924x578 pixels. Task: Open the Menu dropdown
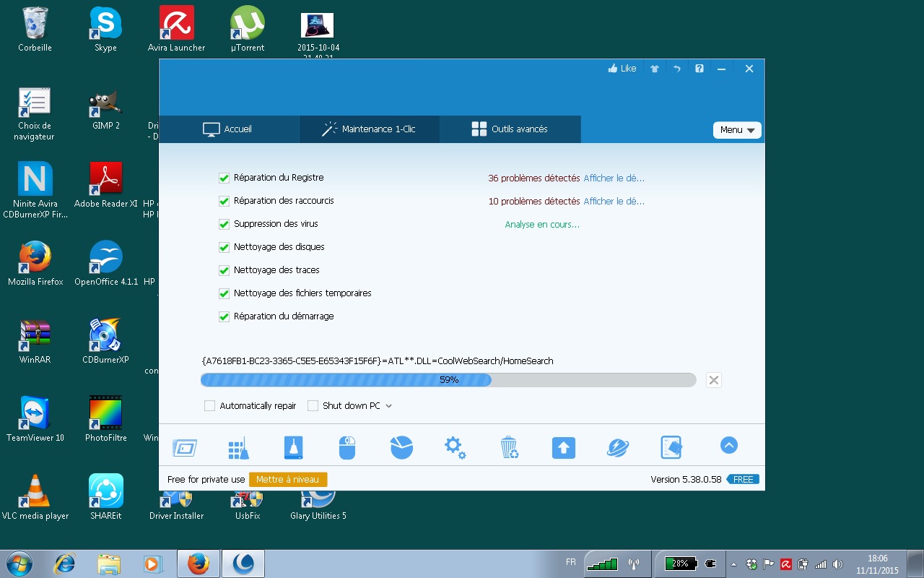pos(737,130)
